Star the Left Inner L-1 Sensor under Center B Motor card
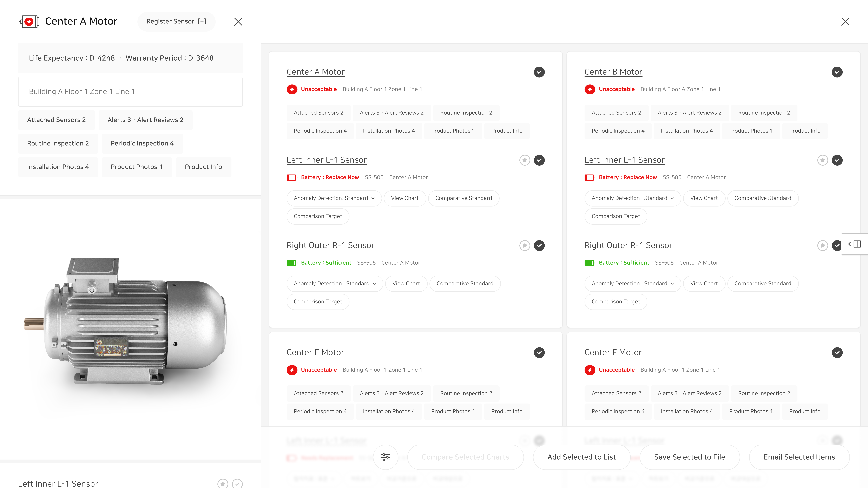 pos(823,160)
